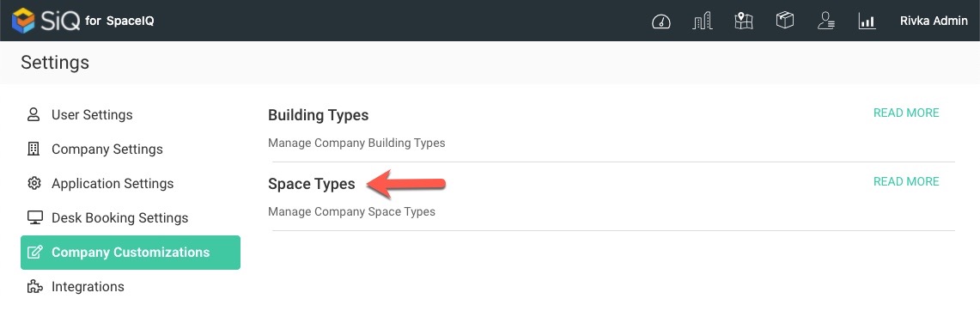This screenshot has width=980, height=311.
Task: Click READ MORE for Building Types
Action: point(905,113)
